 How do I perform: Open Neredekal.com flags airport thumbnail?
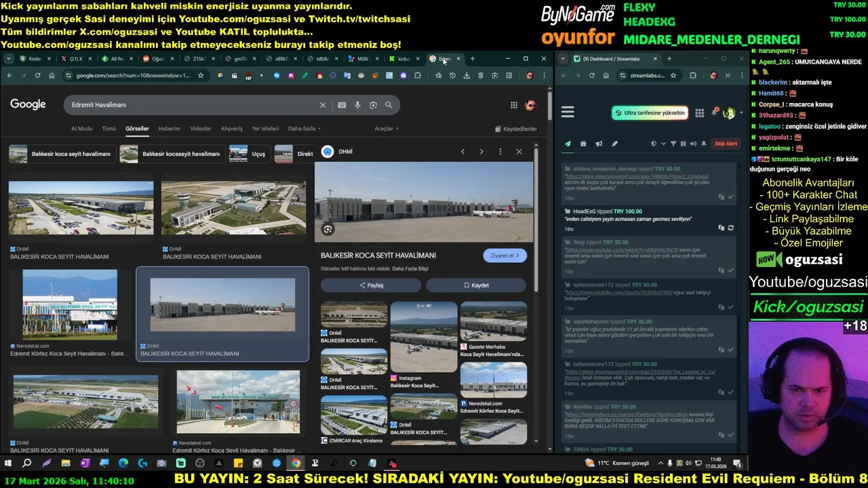point(238,401)
